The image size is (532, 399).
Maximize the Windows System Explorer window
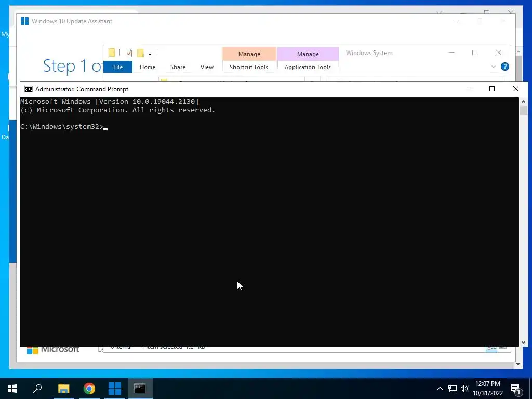click(475, 52)
